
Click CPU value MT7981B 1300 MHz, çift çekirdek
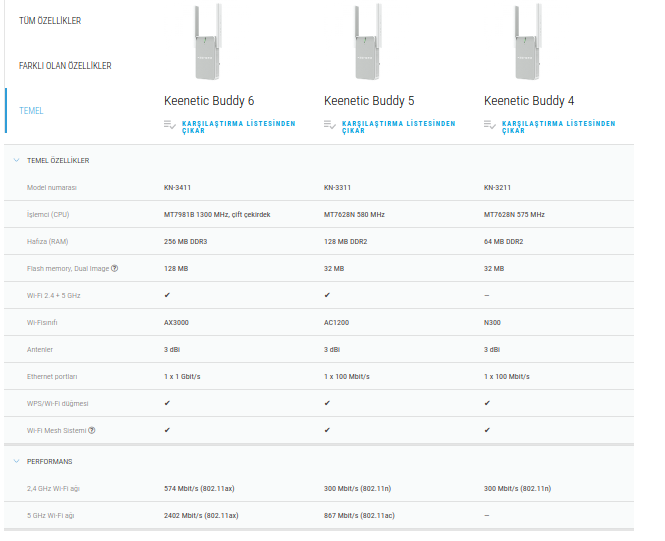coord(217,215)
